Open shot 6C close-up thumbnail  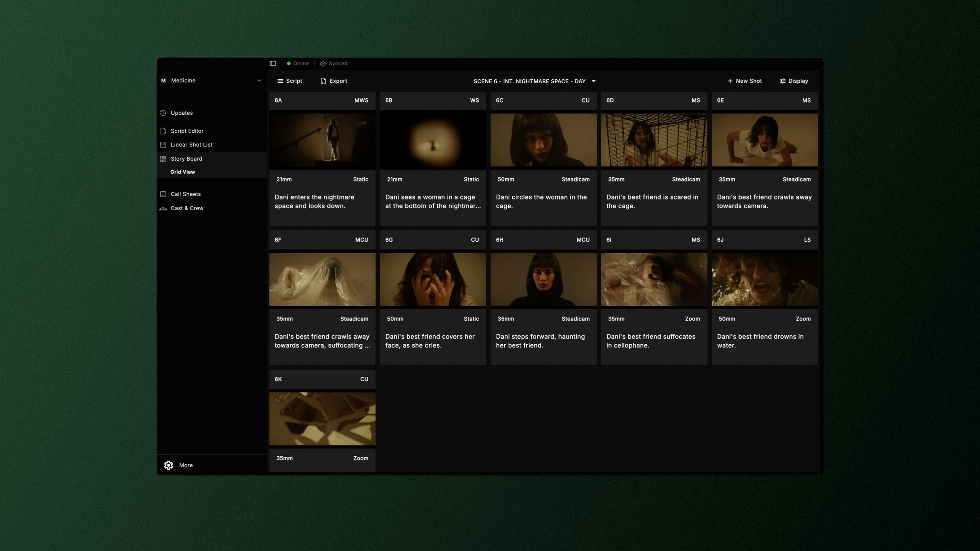[544, 140]
